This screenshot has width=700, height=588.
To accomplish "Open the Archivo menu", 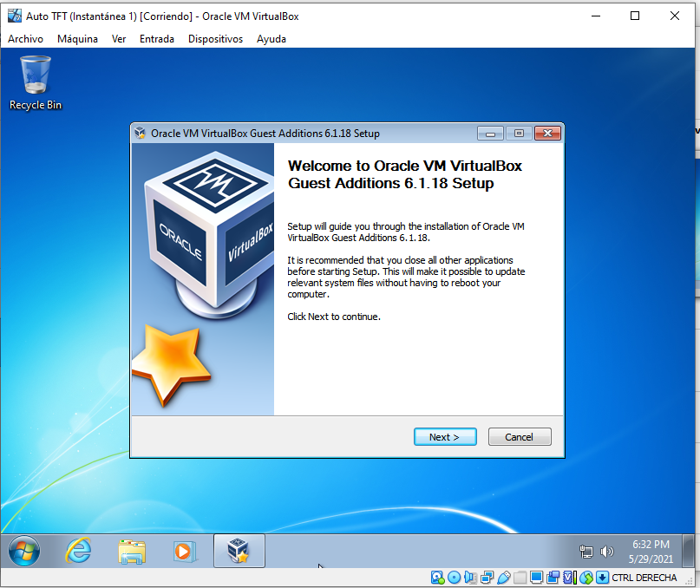I will point(26,39).
